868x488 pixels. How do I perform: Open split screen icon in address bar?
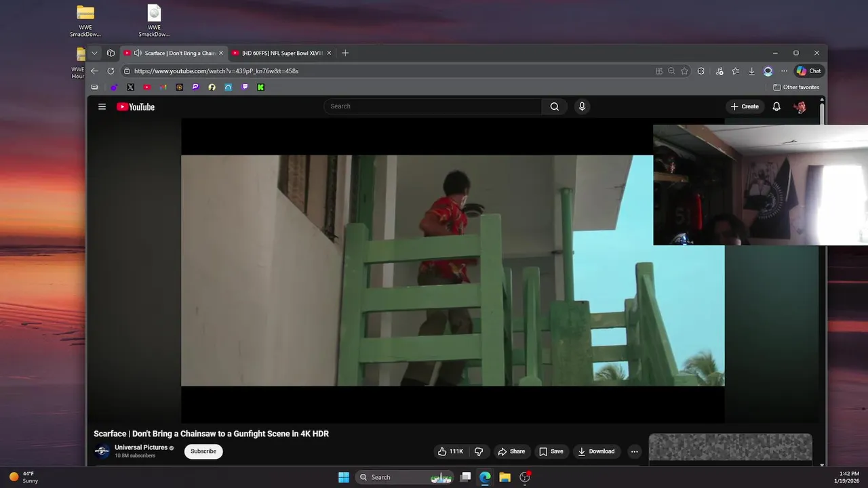pos(658,70)
